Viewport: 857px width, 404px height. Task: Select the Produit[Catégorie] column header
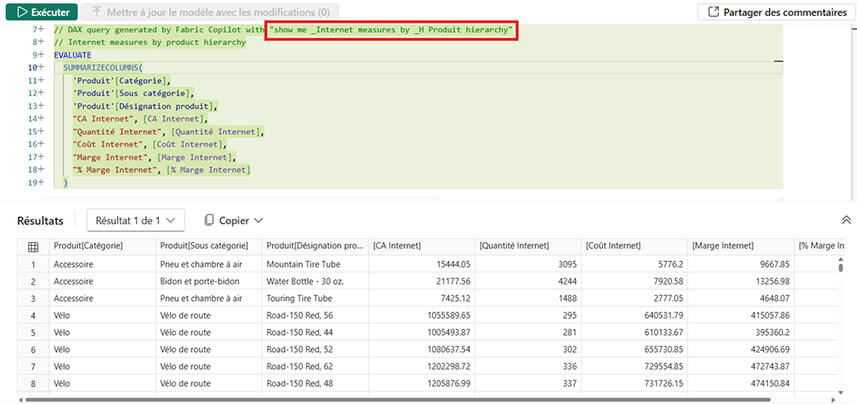99,246
